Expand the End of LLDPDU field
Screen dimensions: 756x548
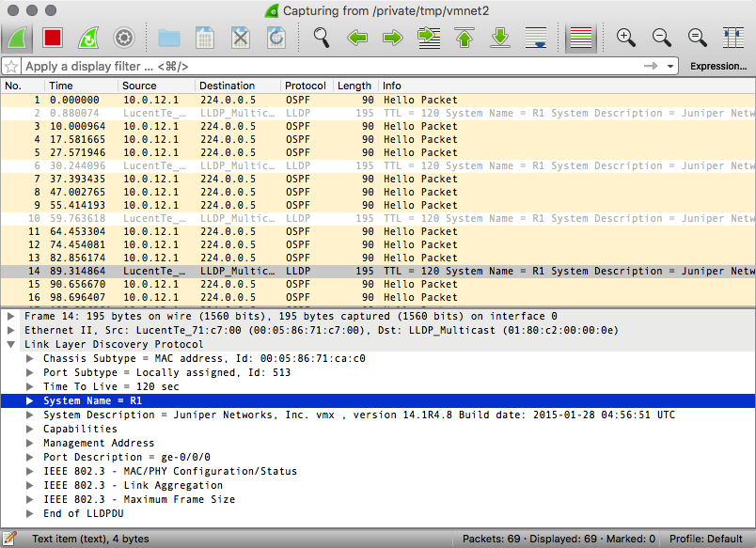coord(29,513)
